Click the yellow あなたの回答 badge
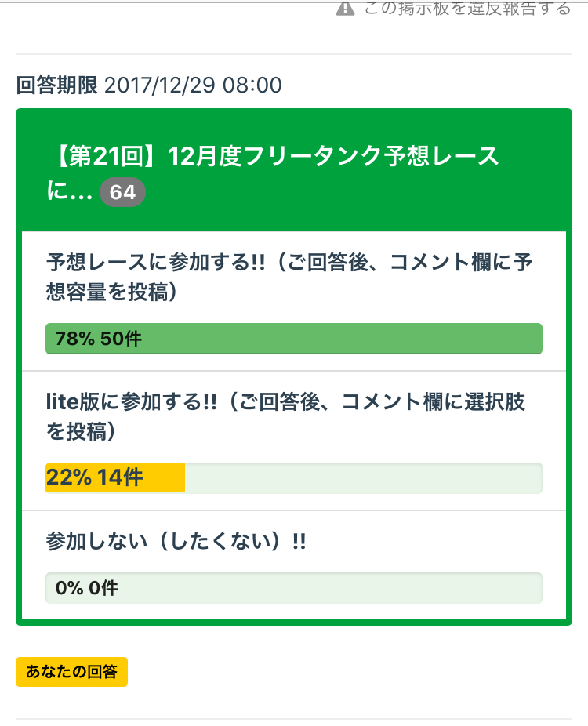Image resolution: width=588 pixels, height=726 pixels. coord(71,672)
